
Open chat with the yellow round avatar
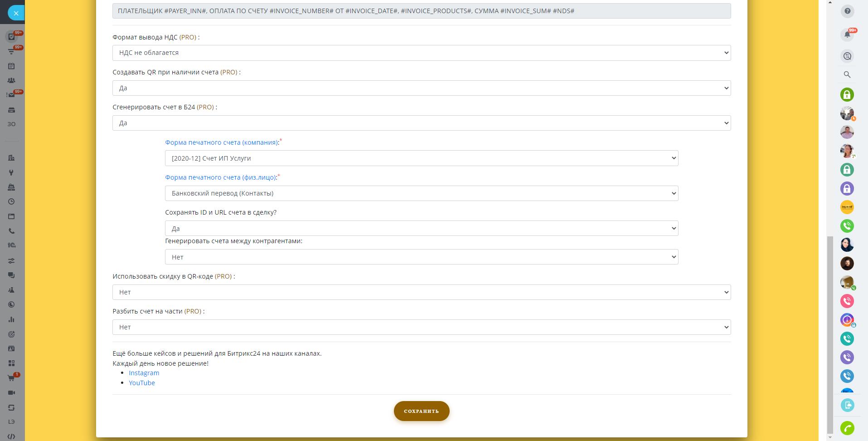coord(847,207)
